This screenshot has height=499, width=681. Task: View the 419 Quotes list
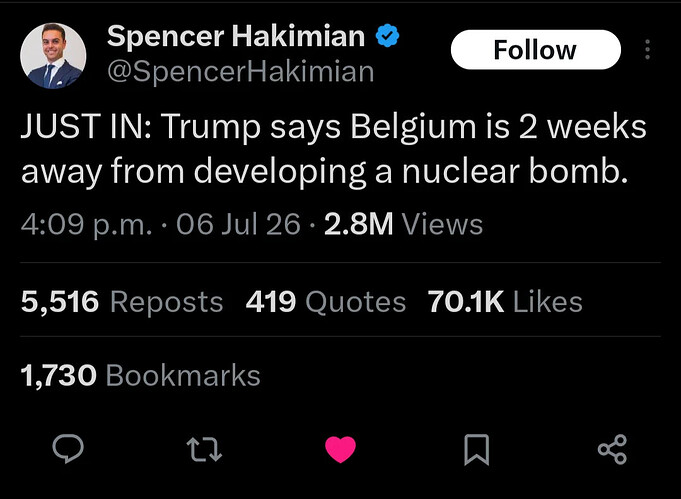point(326,302)
